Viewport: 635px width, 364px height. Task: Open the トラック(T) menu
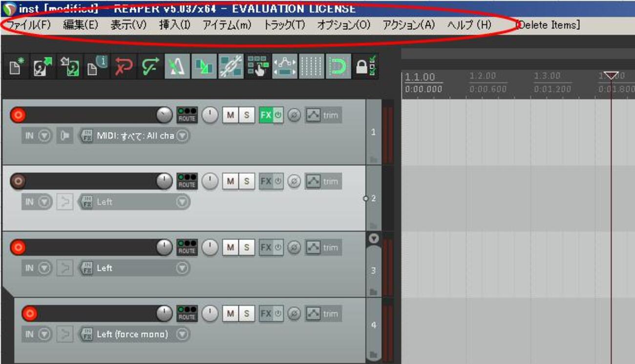point(284,25)
